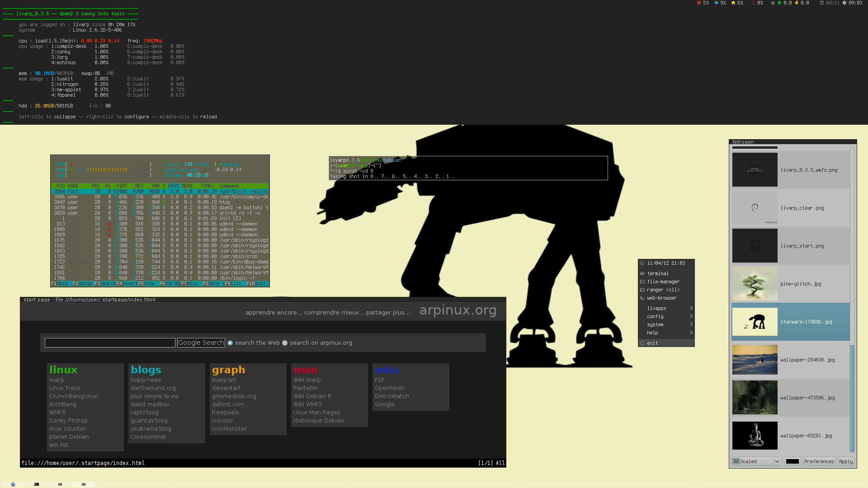Click the power icon beside exit
868x488 pixels.
642,343
